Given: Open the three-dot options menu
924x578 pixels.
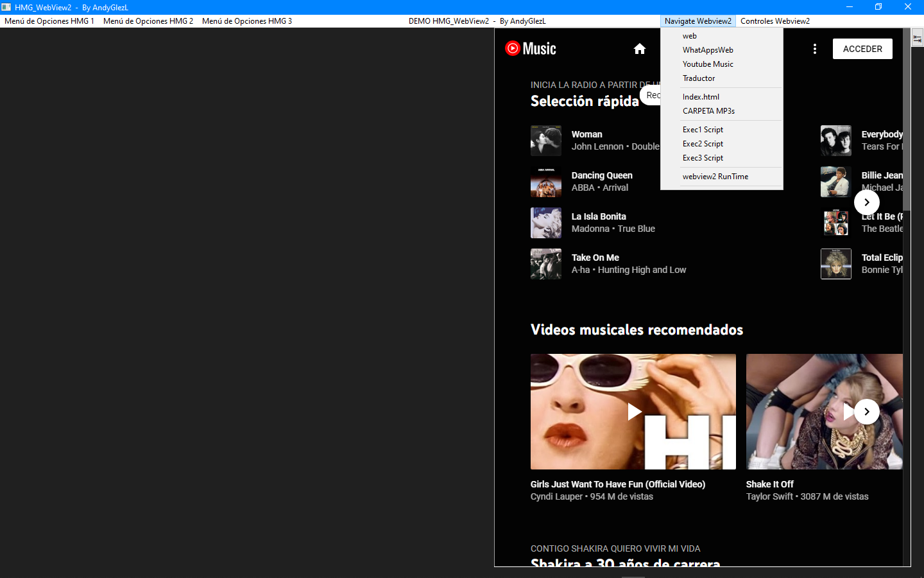Looking at the screenshot, I should tap(815, 48).
